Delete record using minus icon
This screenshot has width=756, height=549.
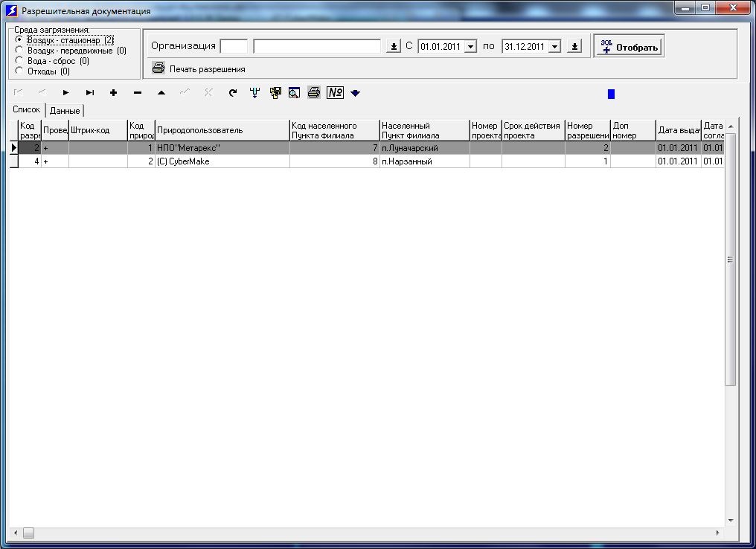click(x=138, y=92)
